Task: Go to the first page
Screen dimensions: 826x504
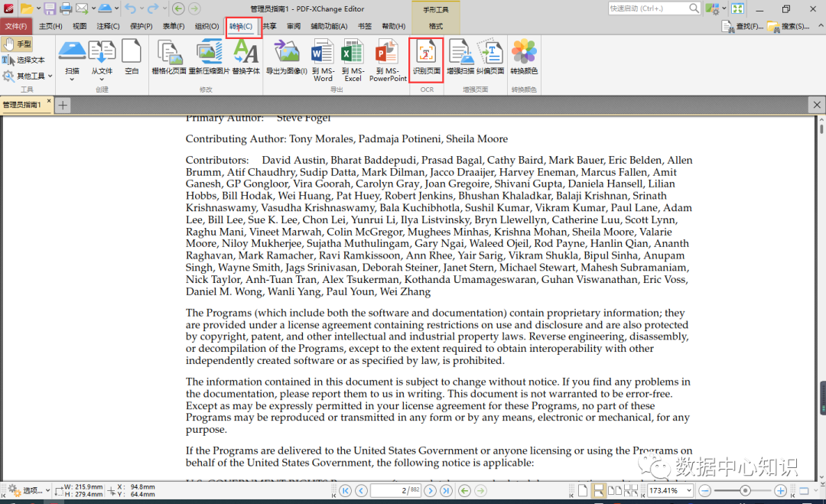Action: point(346,491)
